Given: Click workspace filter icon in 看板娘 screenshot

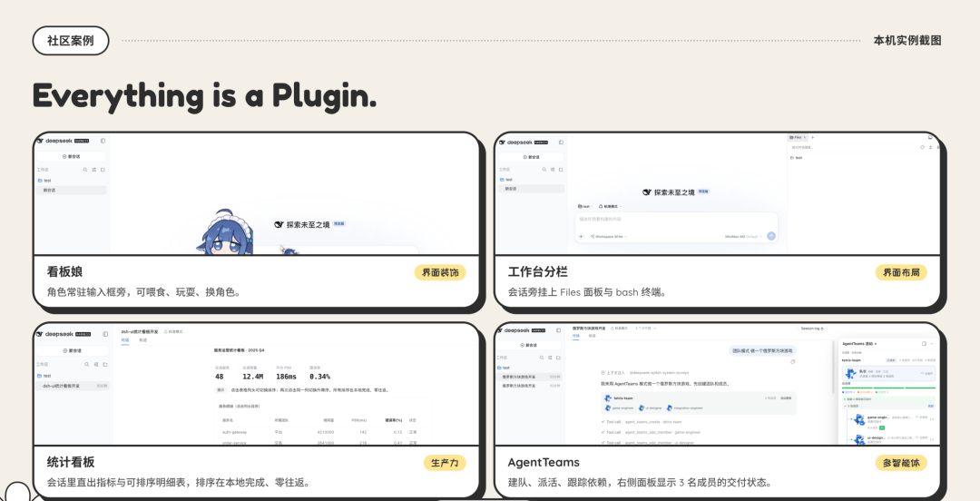Looking at the screenshot, I should point(94,170).
